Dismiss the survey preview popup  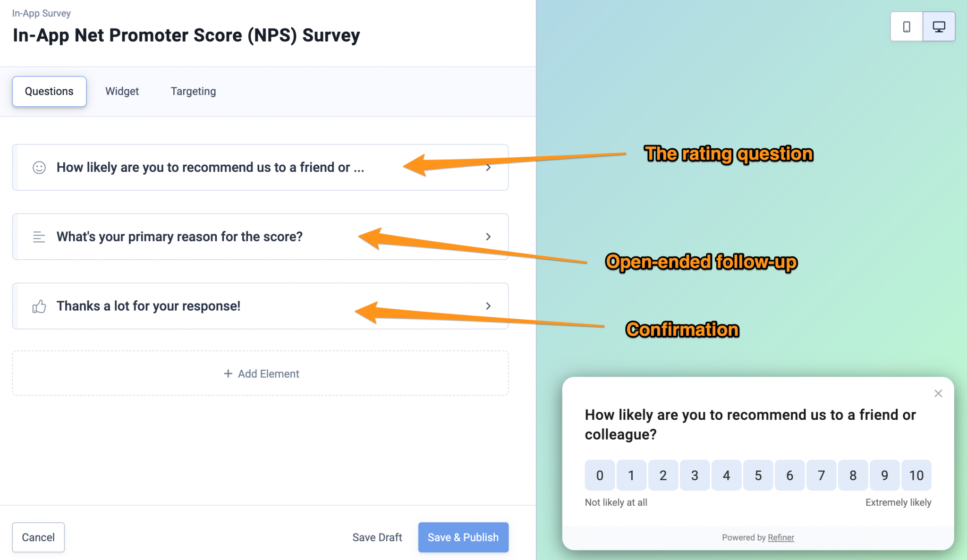[938, 393]
